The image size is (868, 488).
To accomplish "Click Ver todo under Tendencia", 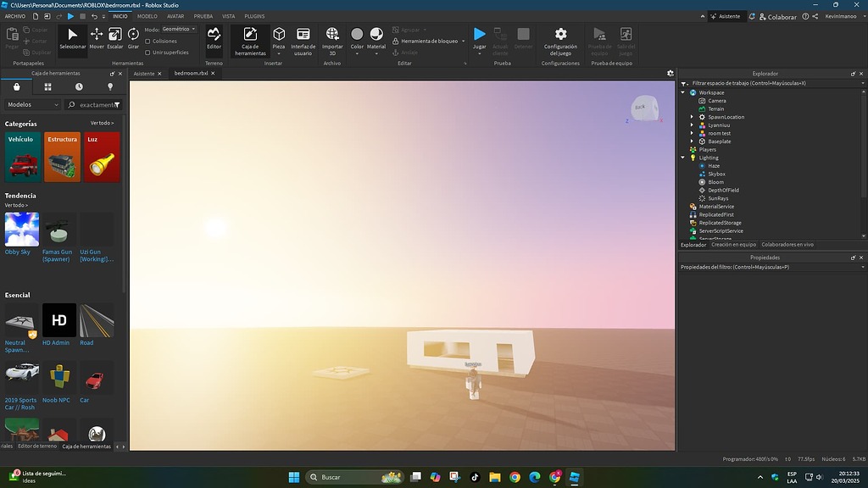I will click(17, 204).
